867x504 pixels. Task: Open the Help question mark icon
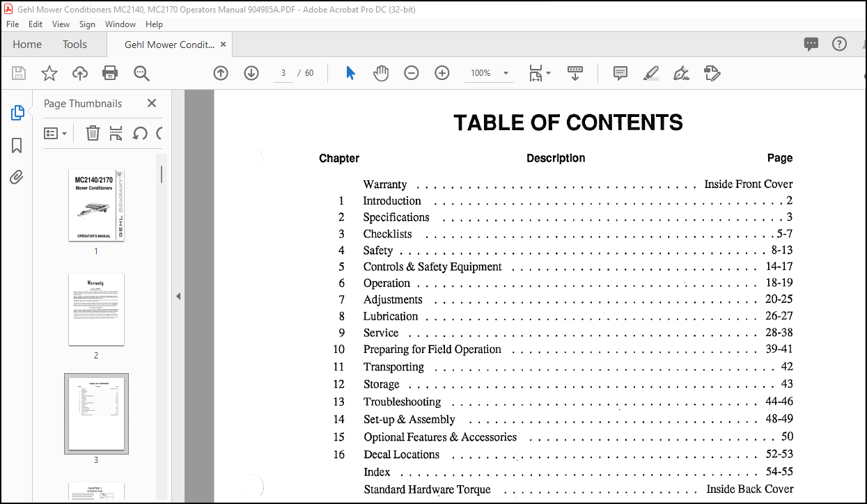[x=840, y=44]
